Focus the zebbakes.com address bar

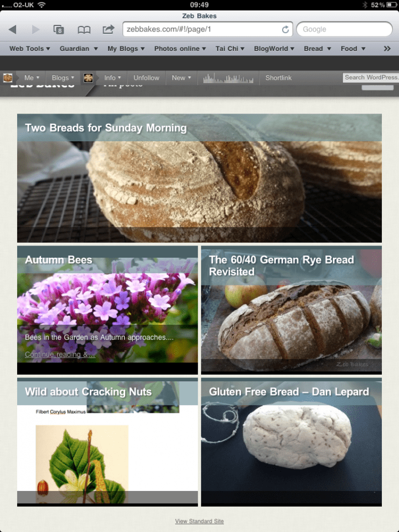(x=202, y=29)
